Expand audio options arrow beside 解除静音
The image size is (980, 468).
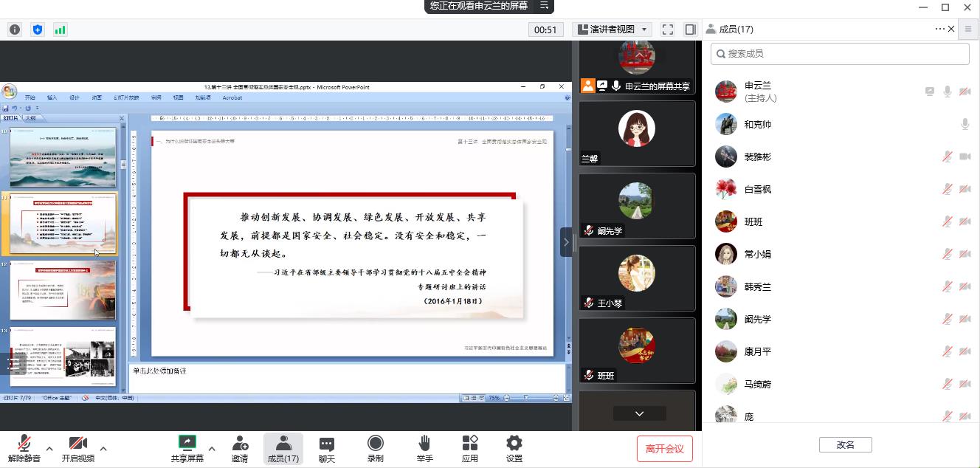pos(49,448)
